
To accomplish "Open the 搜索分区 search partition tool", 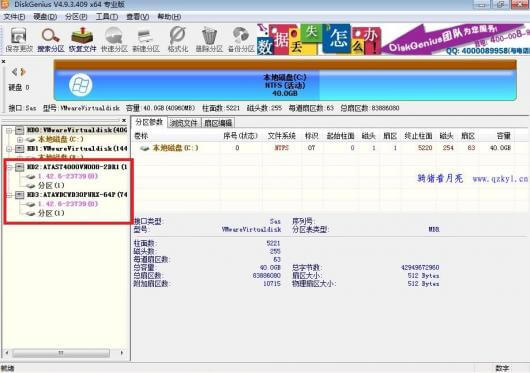I will tap(51, 40).
